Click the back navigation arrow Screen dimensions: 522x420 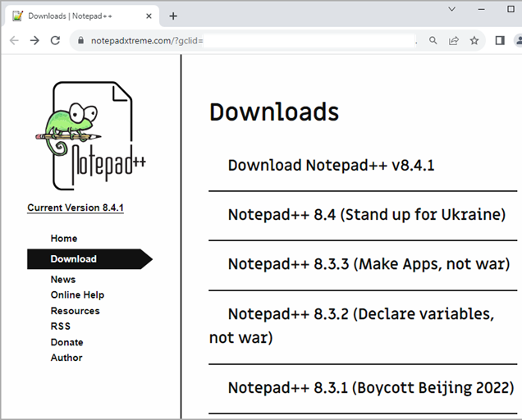(x=14, y=40)
